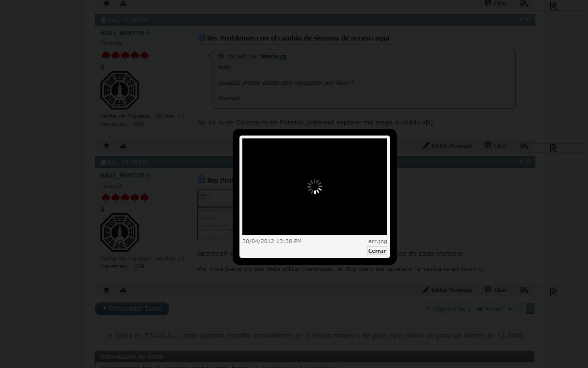This screenshot has width=588, height=368.
Task: Click the err.jpg filename in the lightbox
Action: click(x=378, y=241)
